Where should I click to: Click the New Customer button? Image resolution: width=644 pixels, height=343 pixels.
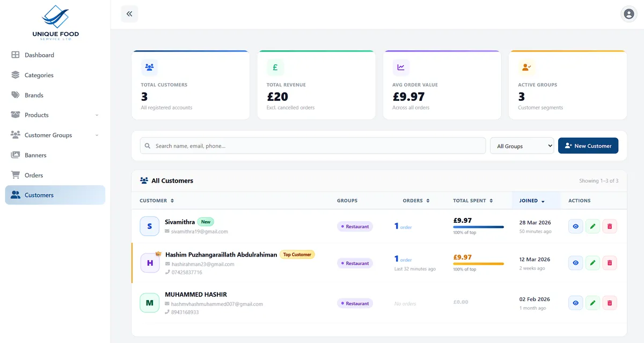[588, 146]
